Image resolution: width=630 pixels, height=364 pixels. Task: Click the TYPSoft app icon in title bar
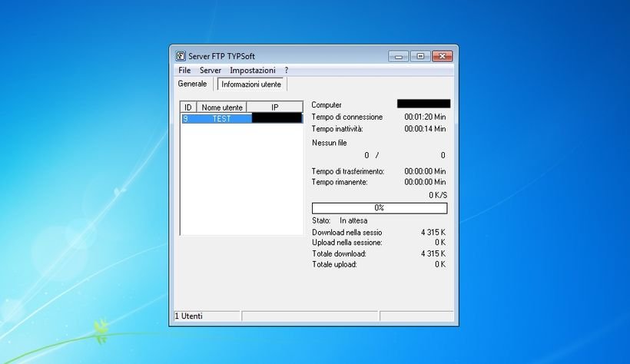(181, 56)
